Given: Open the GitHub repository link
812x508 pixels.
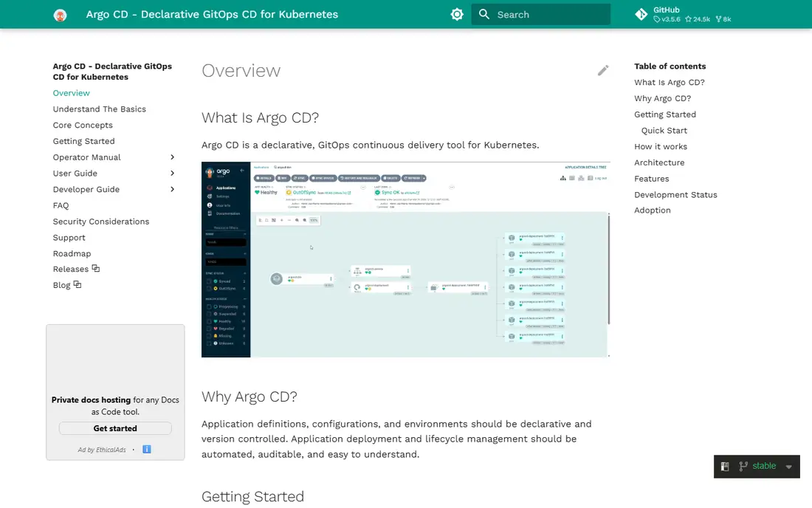Looking at the screenshot, I should (683, 15).
